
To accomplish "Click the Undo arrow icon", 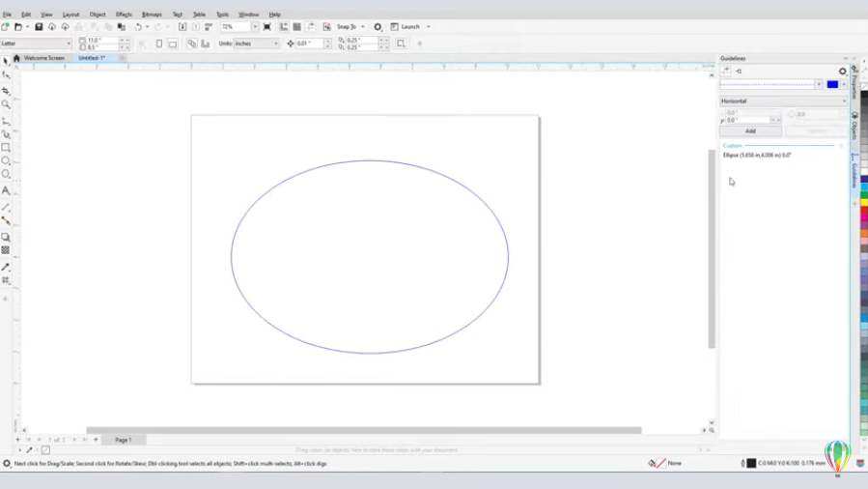I will tap(138, 27).
